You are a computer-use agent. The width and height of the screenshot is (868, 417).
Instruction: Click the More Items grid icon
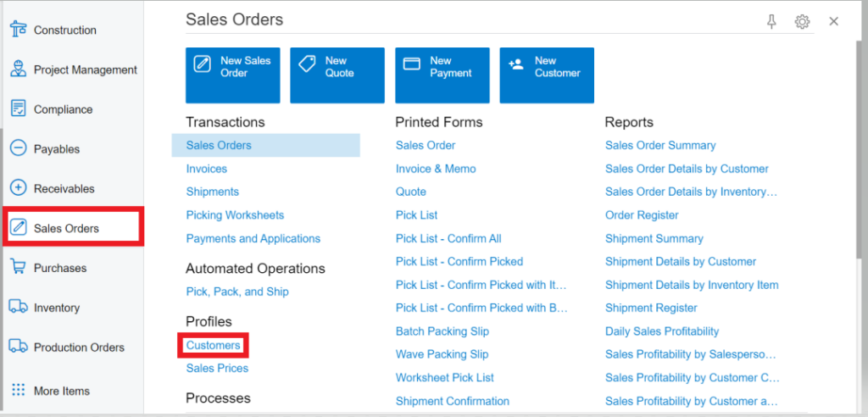point(18,391)
